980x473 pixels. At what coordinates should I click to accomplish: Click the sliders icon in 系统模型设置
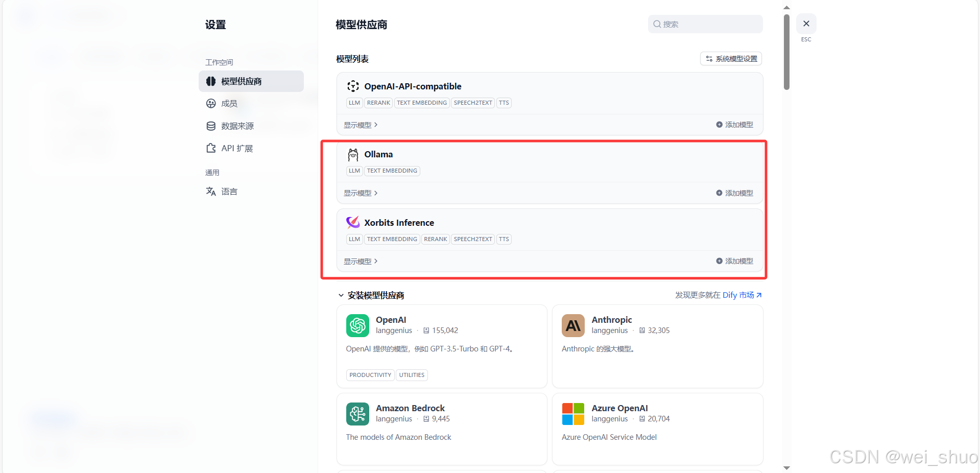pos(709,59)
